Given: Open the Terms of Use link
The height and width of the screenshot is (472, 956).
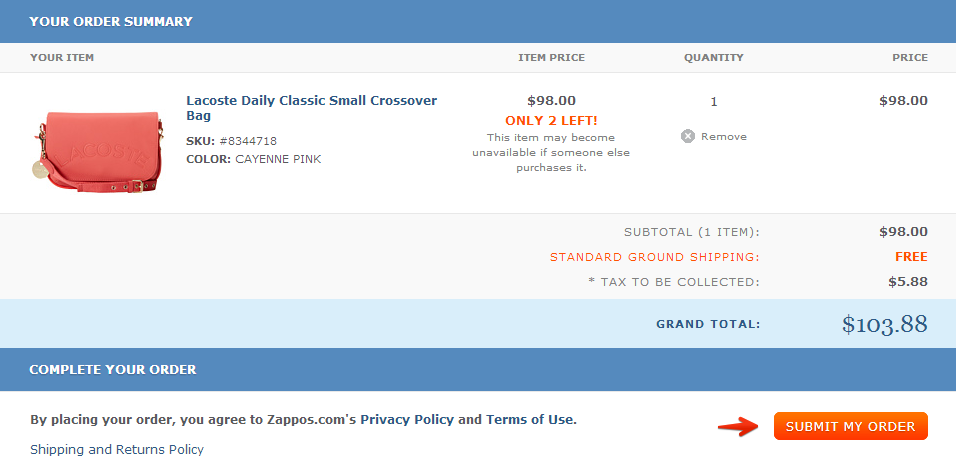Looking at the screenshot, I should [x=530, y=420].
